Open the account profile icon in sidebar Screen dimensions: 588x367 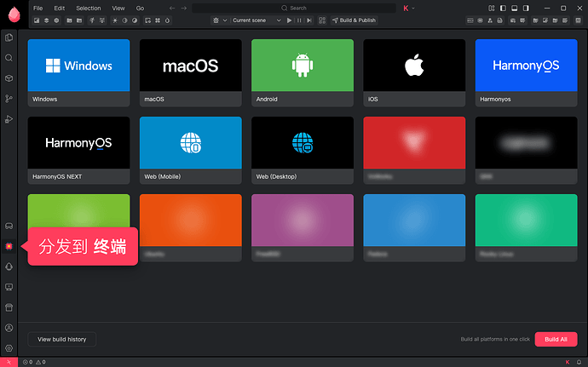coord(9,328)
